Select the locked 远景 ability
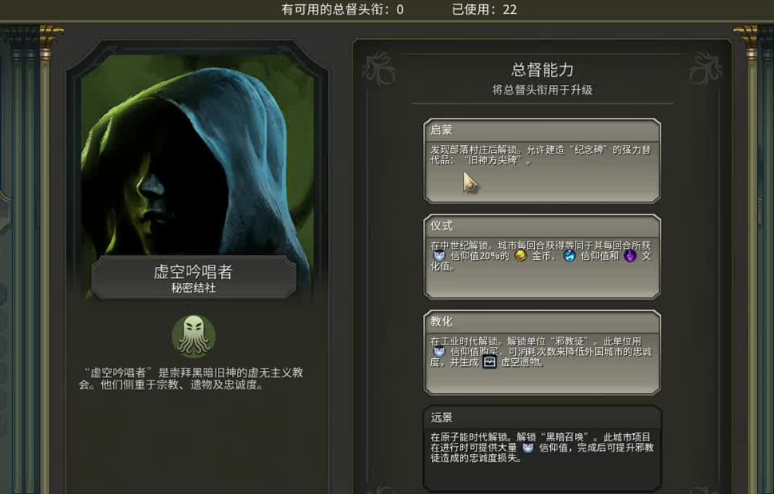 [542, 448]
